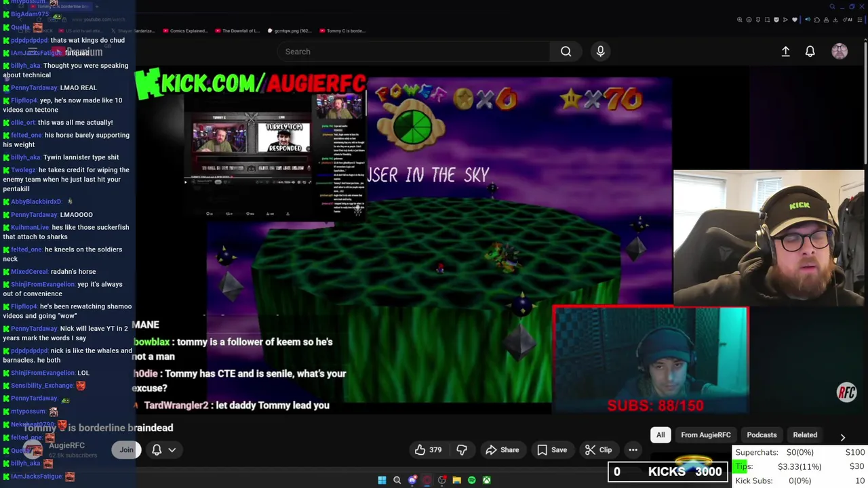Open the Tommy C is borde... bookmark

[342, 30]
